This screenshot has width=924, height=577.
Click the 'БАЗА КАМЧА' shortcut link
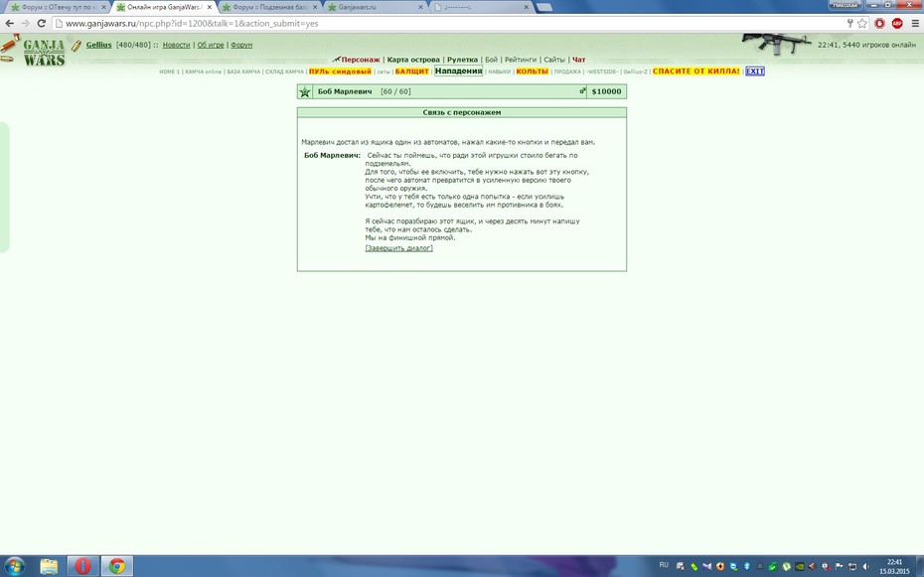243,72
